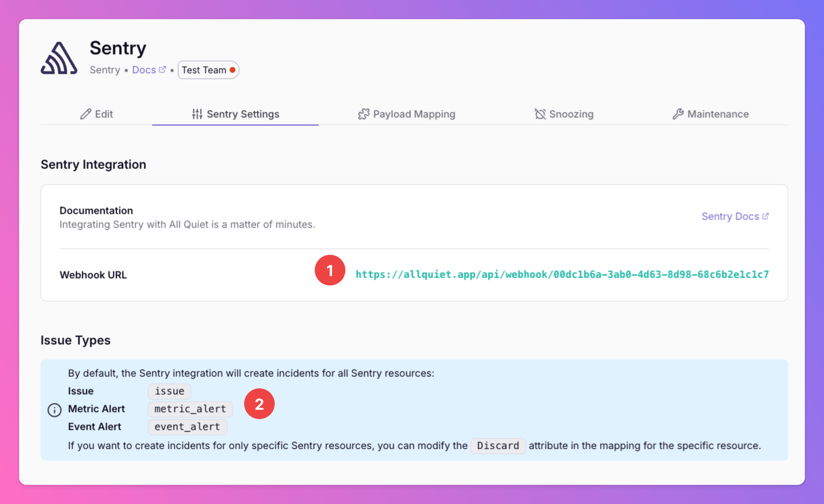Image resolution: width=824 pixels, height=504 pixels.
Task: Click the Sentry logo icon
Action: 59,58
